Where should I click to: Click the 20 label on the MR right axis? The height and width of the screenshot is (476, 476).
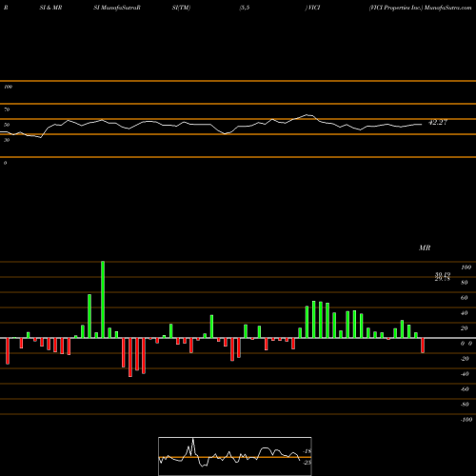pos(465,328)
